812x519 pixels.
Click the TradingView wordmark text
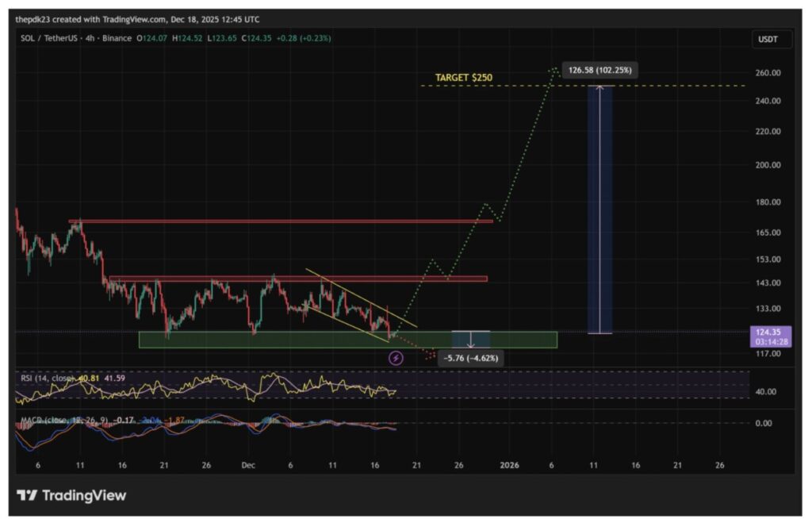83,496
